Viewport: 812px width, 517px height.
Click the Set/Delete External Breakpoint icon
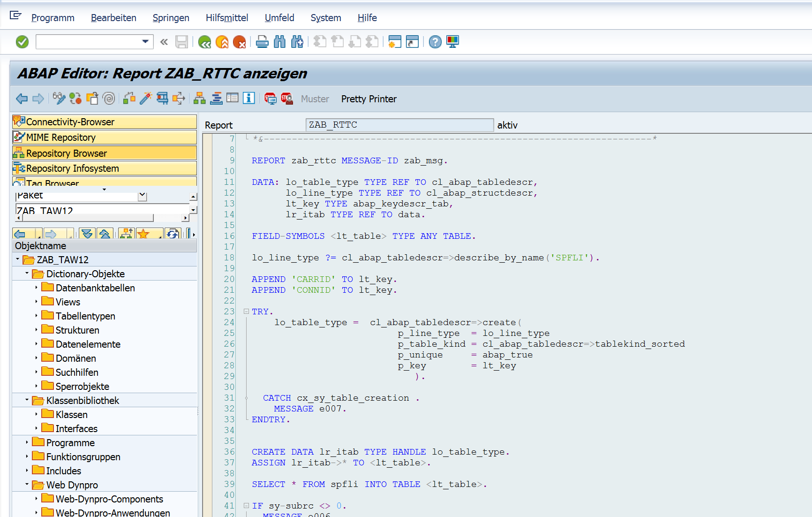coord(286,99)
